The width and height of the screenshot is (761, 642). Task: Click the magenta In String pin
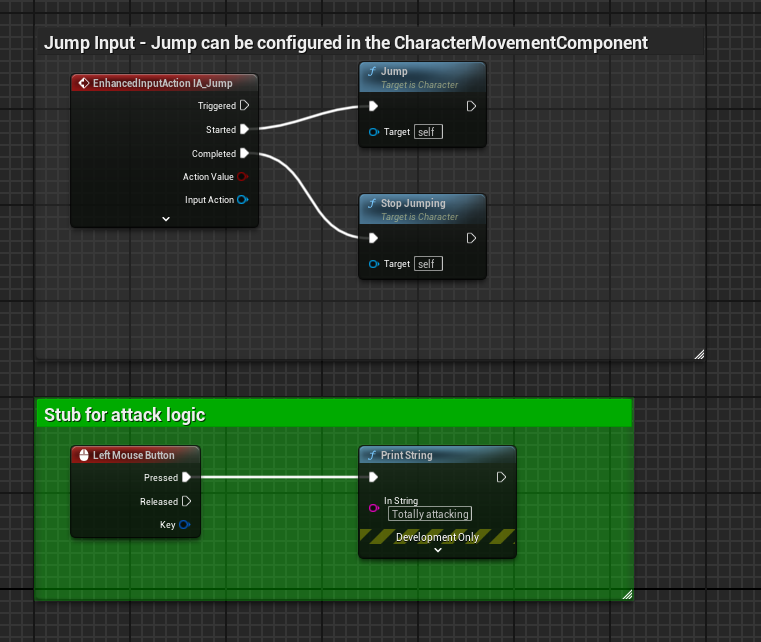[x=374, y=508]
